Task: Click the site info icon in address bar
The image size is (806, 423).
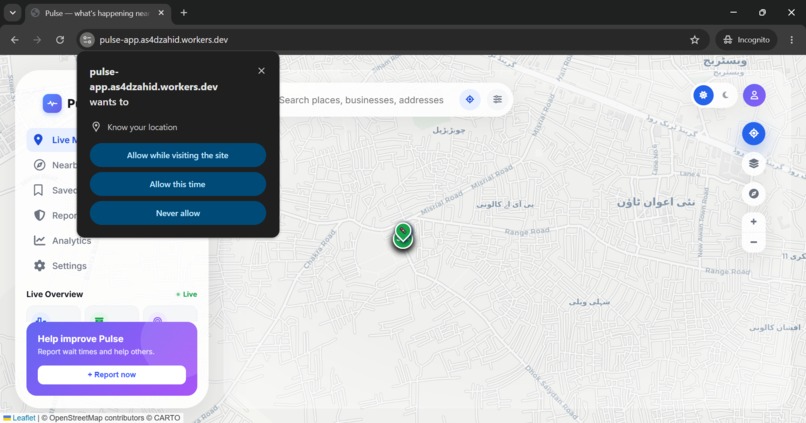Action: point(87,40)
